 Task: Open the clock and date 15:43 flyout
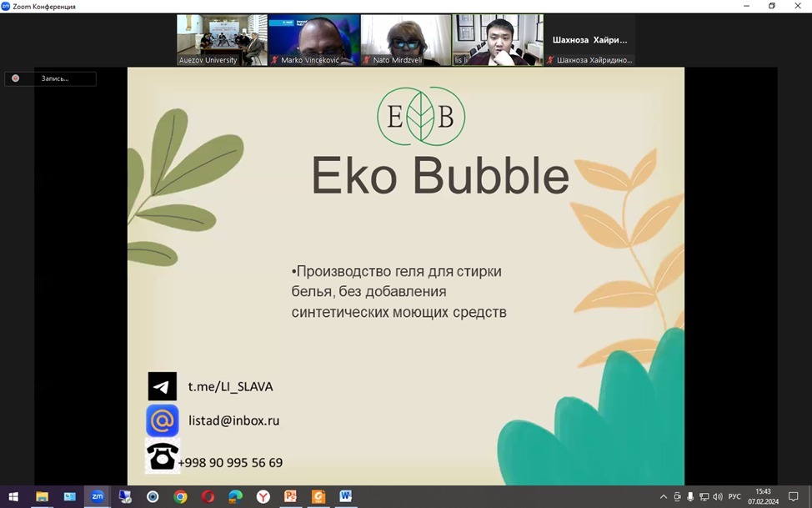pos(763,496)
